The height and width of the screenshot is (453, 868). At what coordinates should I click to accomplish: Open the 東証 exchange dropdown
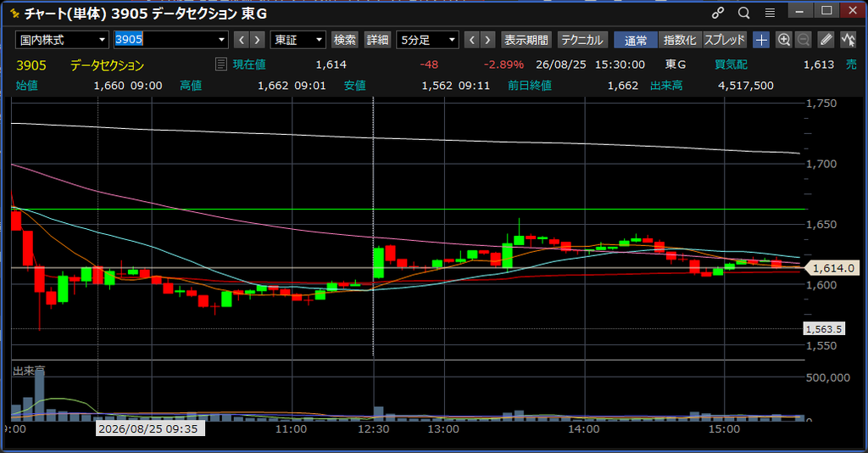298,40
